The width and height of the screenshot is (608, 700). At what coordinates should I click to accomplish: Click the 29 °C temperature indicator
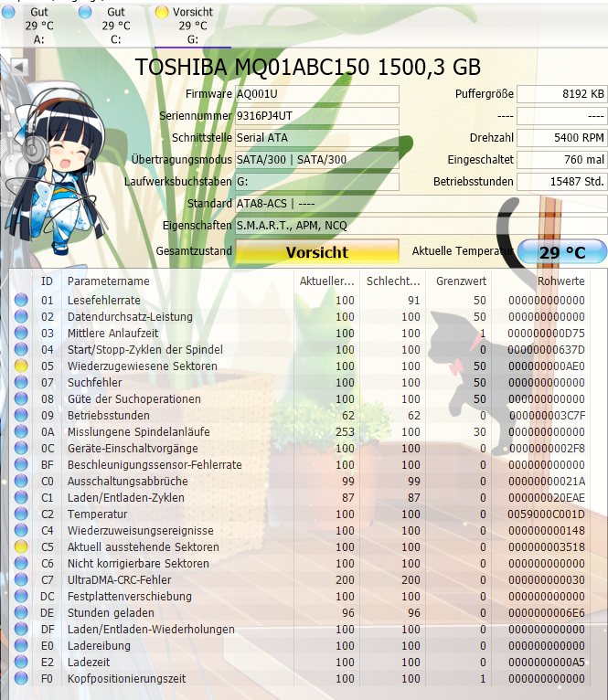tap(562, 252)
